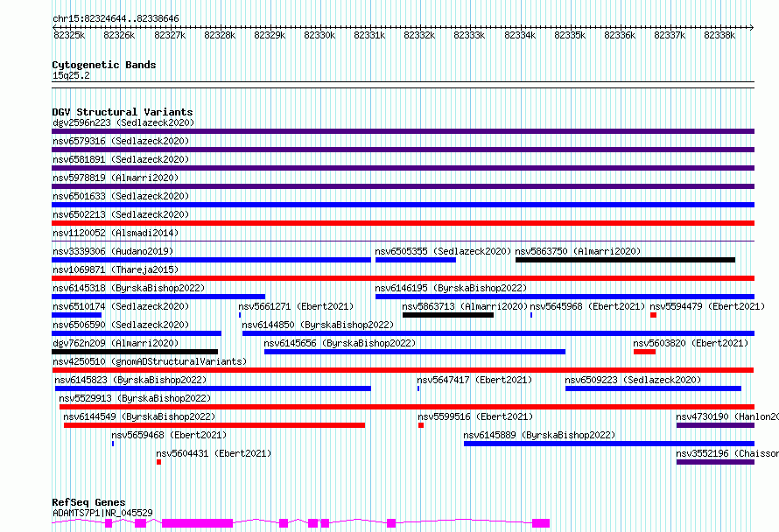The height and width of the screenshot is (532, 779).
Task: Click the Cytogenetic Bands track title
Action: coord(104,65)
